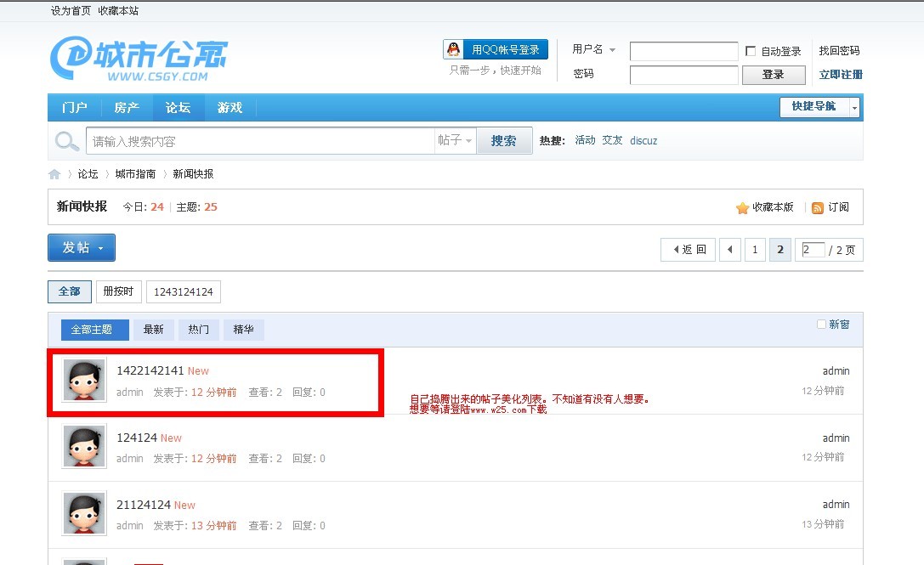Select the 全部 category tab
Screen dimensions: 924x565
click(x=70, y=291)
